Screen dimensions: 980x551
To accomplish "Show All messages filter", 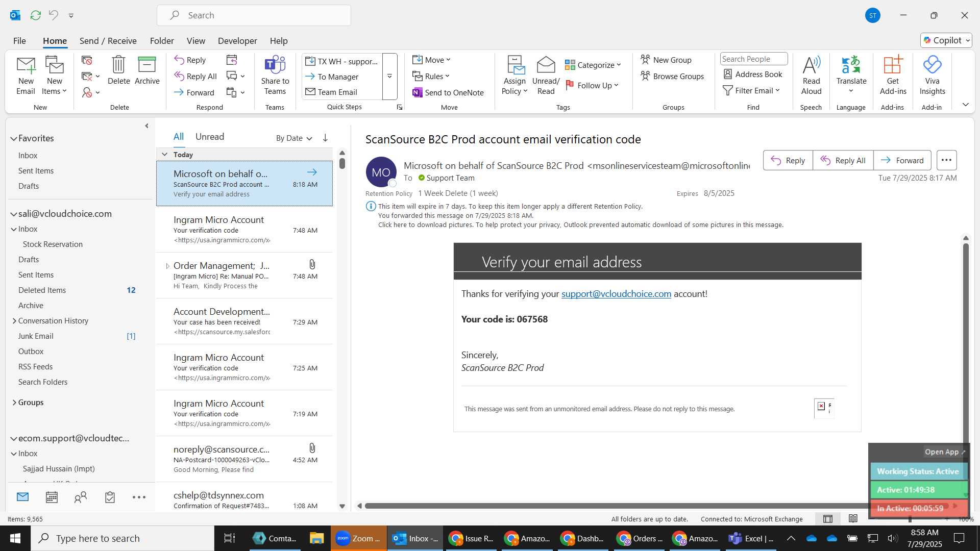I will coord(178,137).
